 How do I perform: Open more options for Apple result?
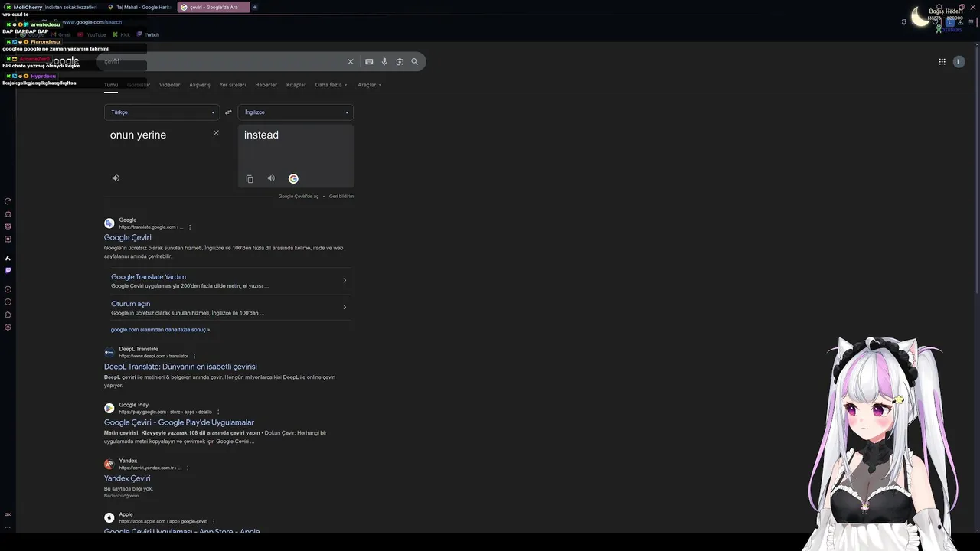214,521
